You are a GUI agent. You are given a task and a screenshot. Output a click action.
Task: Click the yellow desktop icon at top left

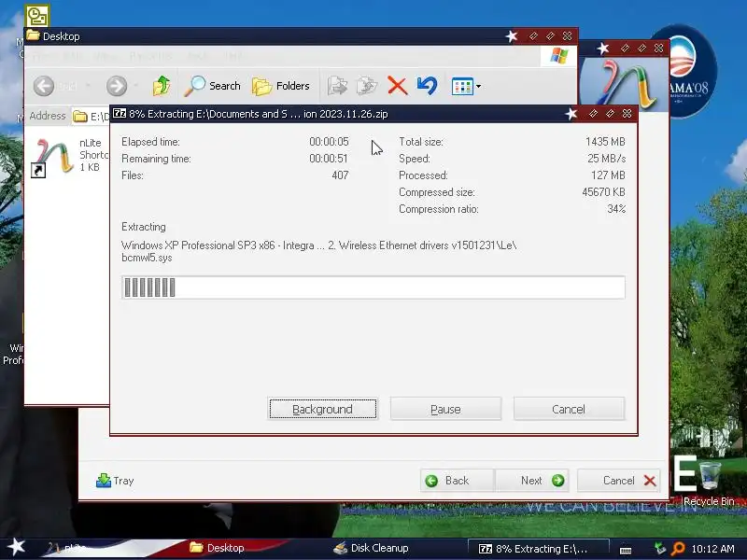(37, 16)
